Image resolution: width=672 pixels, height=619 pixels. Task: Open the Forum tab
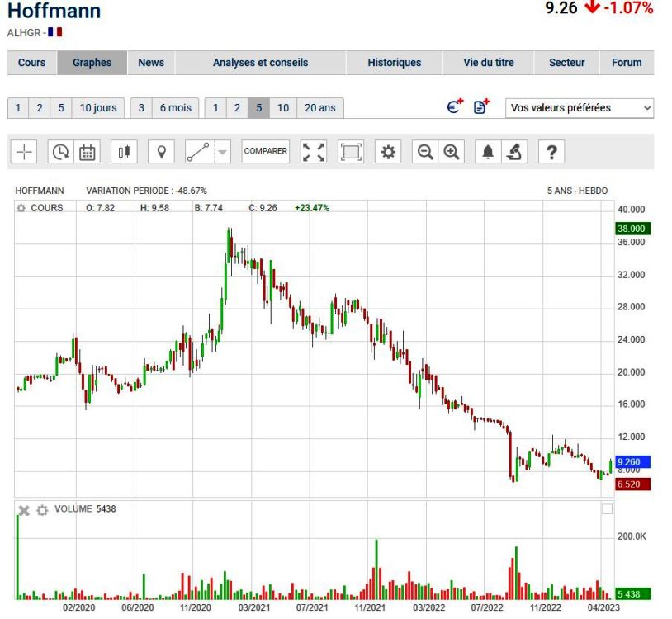tap(627, 63)
